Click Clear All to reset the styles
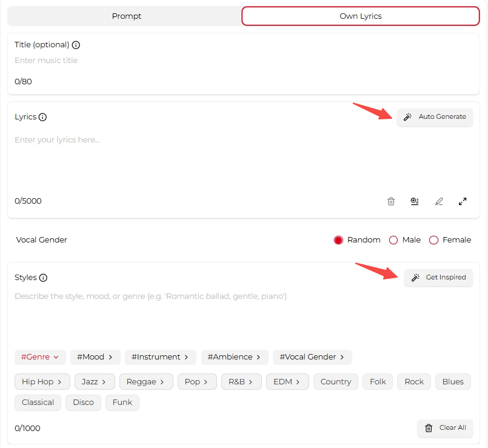488x448 pixels. [x=445, y=428]
